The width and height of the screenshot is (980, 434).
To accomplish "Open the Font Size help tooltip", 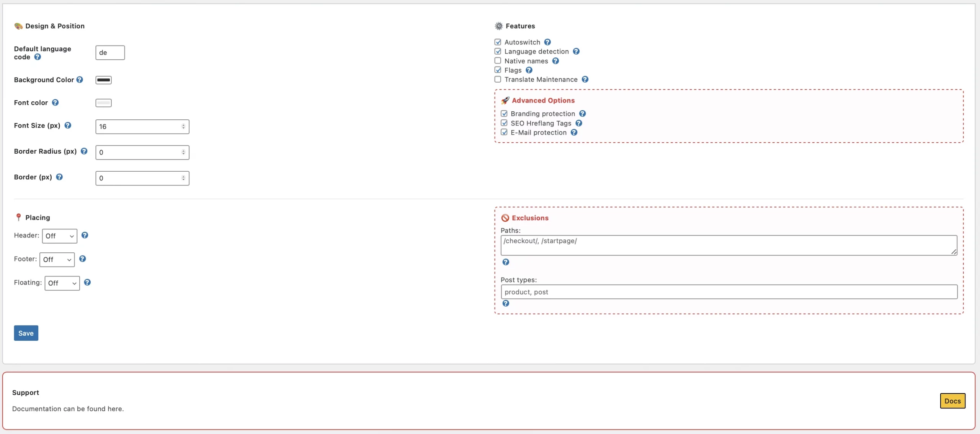I will point(68,125).
